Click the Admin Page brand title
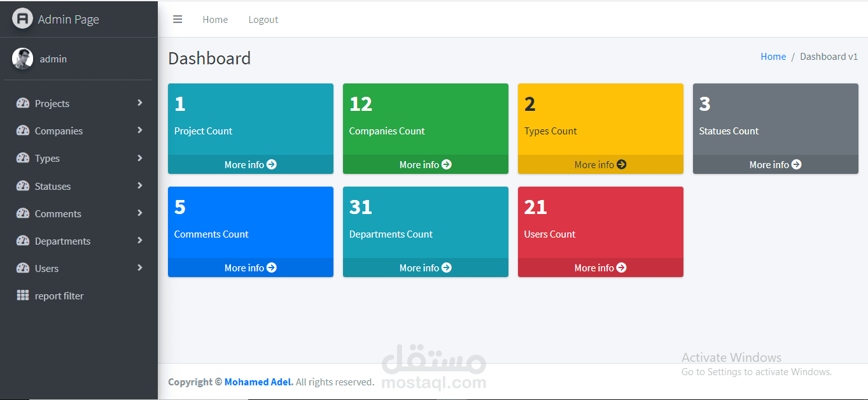868x400 pixels. (x=68, y=19)
